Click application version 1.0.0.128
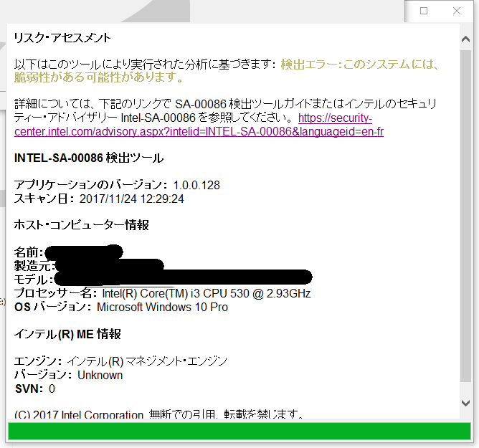479x448 pixels. pos(196,185)
